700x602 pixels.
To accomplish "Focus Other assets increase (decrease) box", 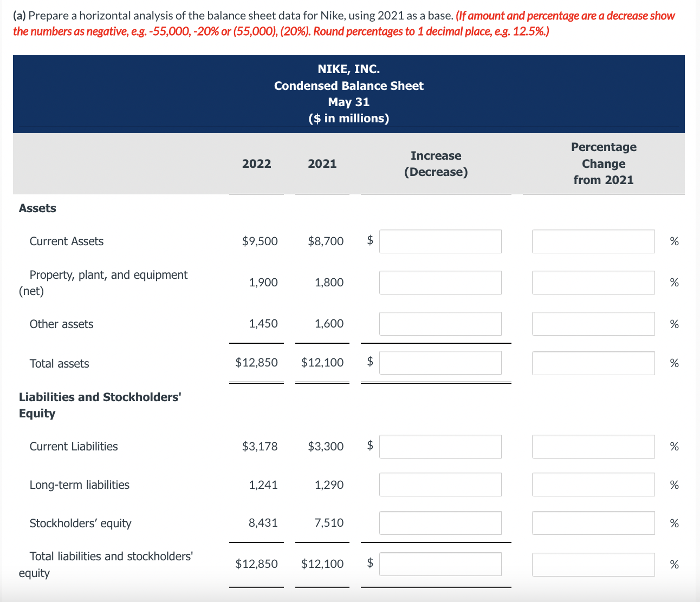I will click(440, 324).
